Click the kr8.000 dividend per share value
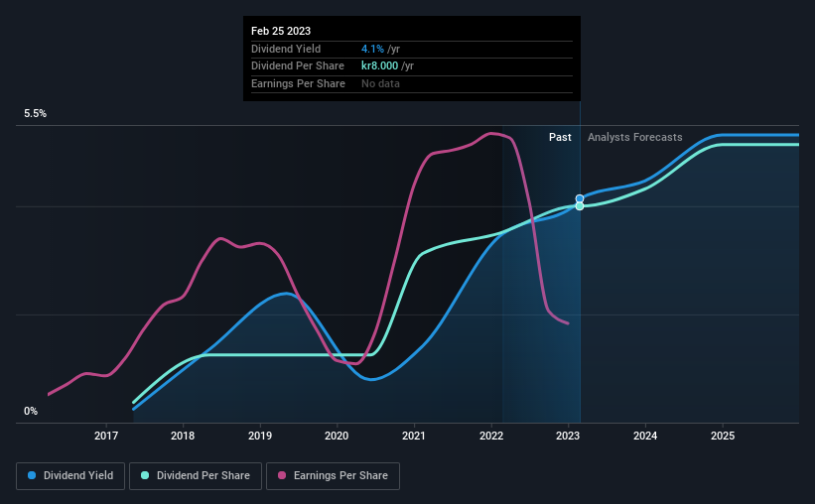The width and height of the screenshot is (815, 504). coord(382,66)
